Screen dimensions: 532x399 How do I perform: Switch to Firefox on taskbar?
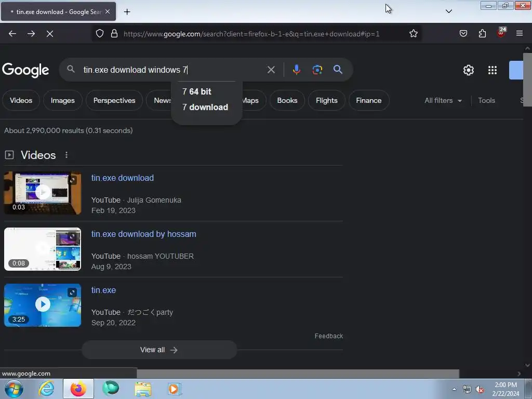[78, 389]
